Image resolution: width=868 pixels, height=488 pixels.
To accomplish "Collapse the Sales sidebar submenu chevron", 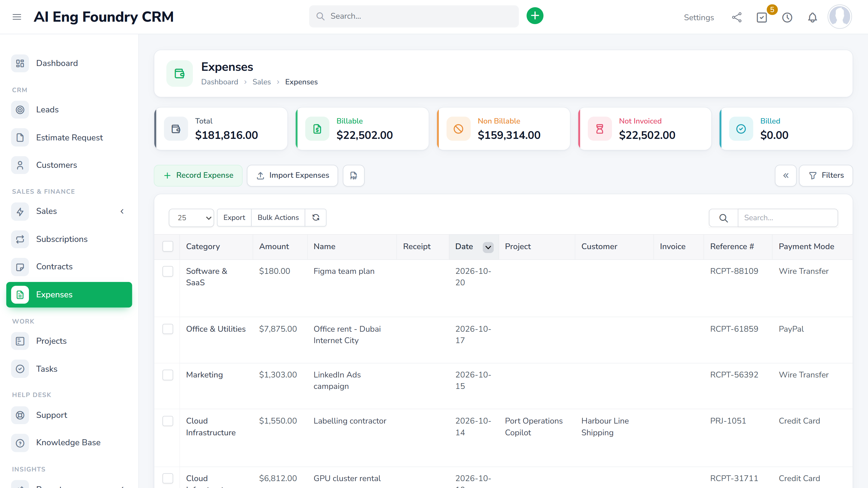I will 122,211.
